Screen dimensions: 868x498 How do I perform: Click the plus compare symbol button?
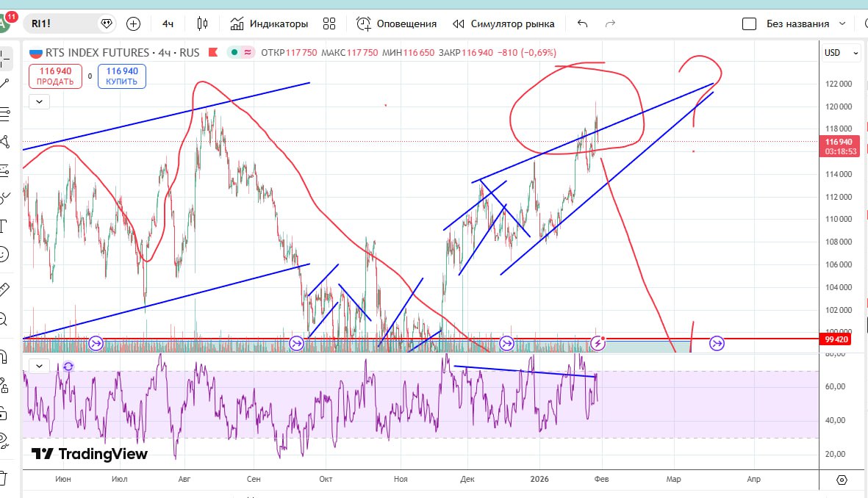134,24
